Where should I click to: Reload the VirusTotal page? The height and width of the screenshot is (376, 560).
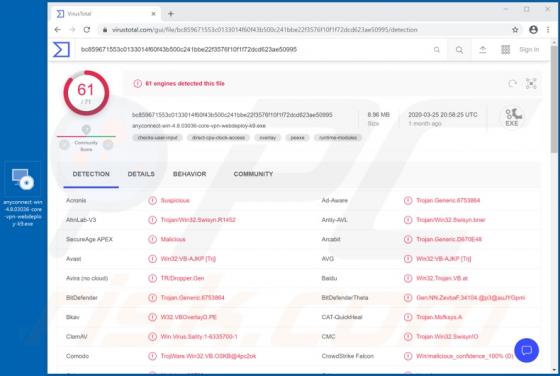(87, 30)
